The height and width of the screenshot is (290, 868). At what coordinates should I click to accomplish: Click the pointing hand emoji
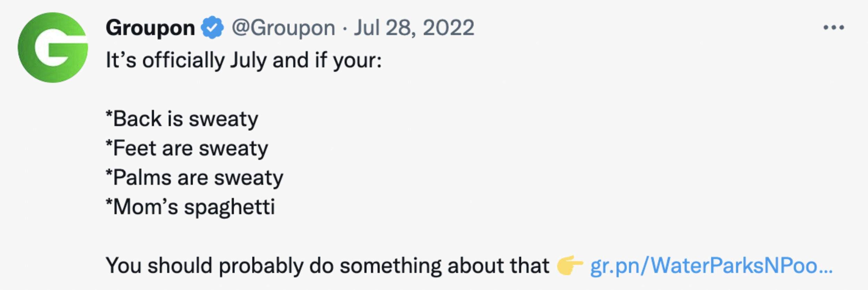click(570, 266)
